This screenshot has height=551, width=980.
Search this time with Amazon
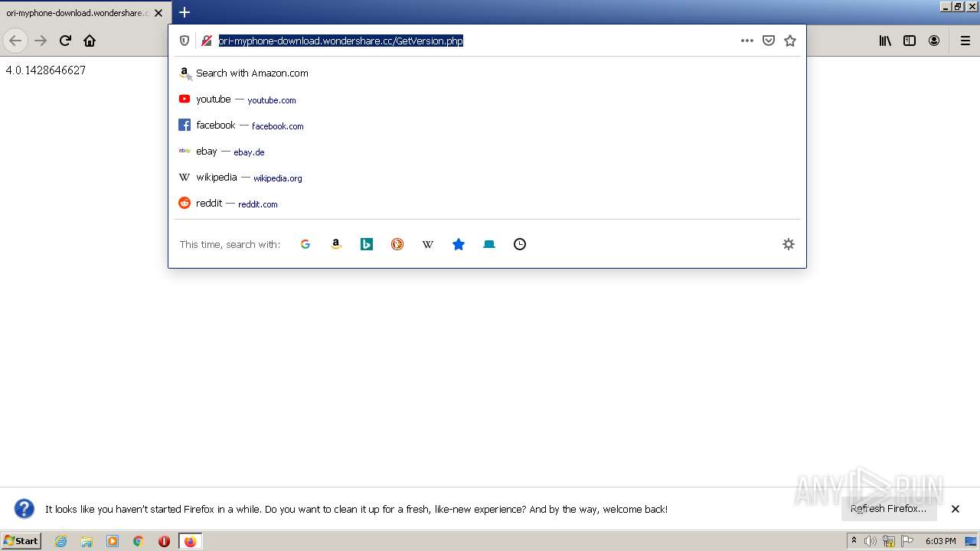coord(336,244)
